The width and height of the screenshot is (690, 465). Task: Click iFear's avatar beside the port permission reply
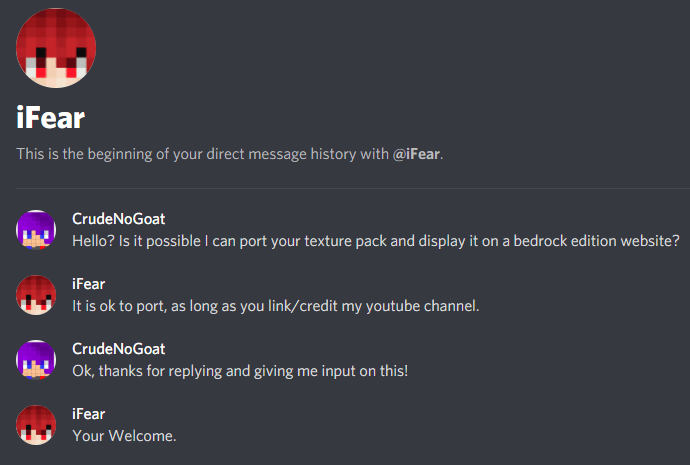click(x=36, y=295)
